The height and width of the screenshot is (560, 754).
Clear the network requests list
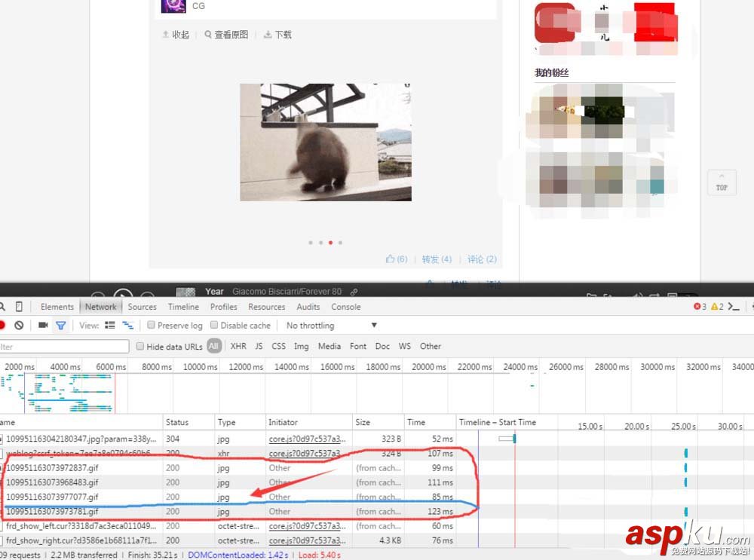(20, 325)
